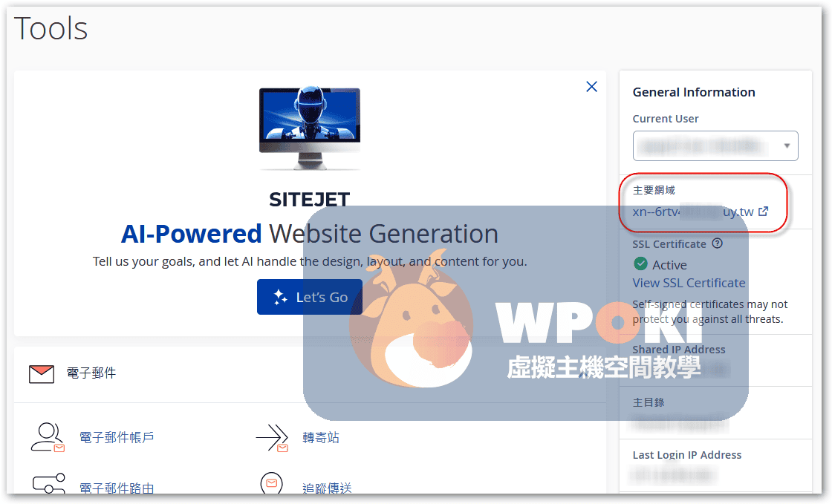
Task: Click the 轉寄站 arrow icon
Action: (x=272, y=438)
